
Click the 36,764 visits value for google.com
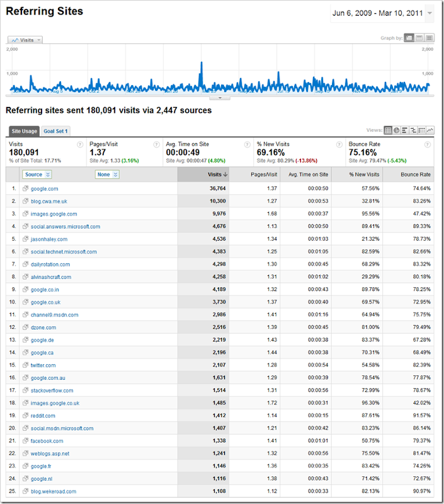217,188
